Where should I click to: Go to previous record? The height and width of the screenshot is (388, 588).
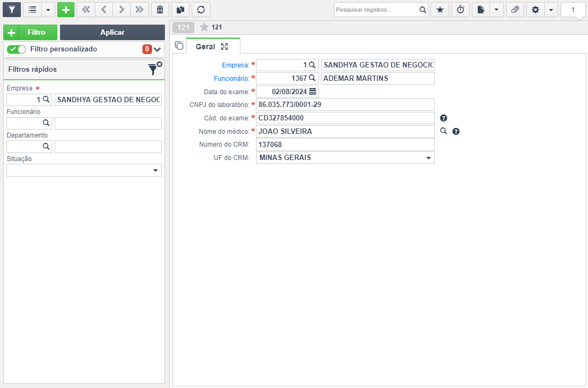(104, 10)
